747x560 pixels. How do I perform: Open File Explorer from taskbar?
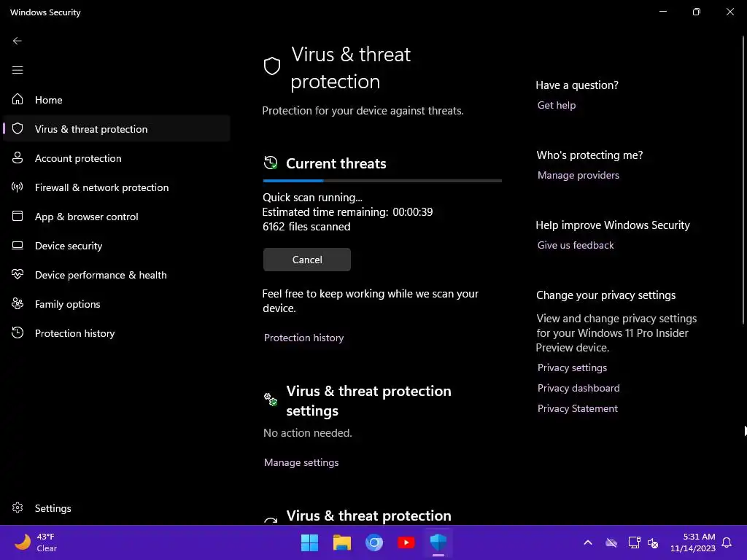(342, 542)
